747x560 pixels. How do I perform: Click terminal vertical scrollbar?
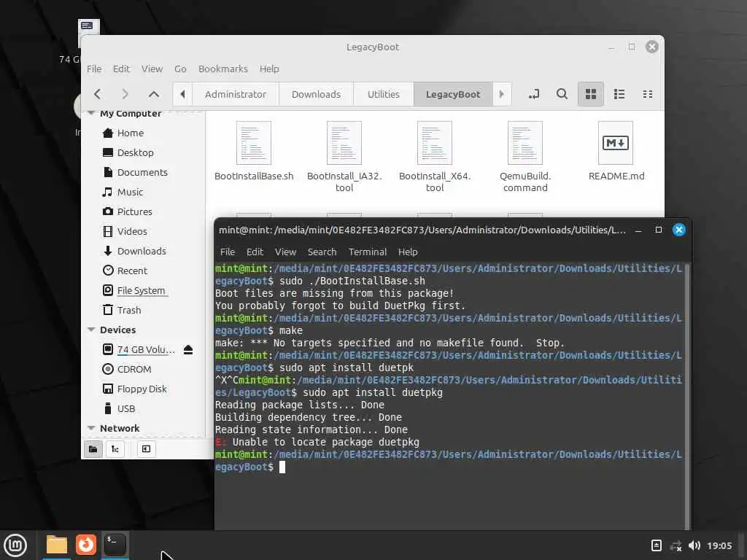tap(687, 396)
